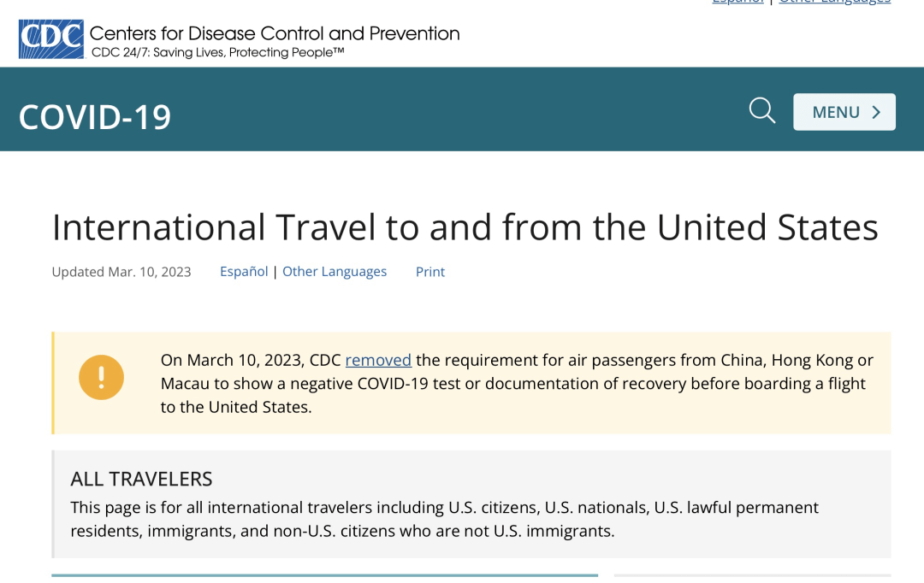
Task: Click the Print link
Action: pos(430,271)
